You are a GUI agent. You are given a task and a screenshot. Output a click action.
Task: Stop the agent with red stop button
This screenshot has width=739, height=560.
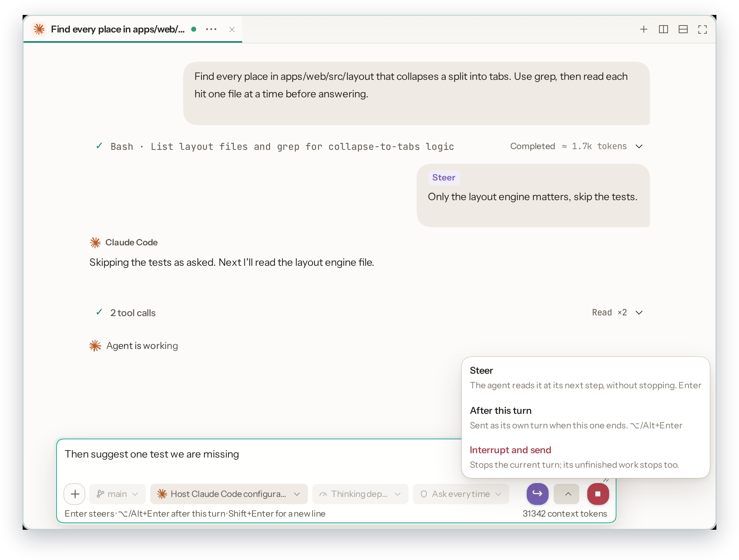click(x=598, y=494)
